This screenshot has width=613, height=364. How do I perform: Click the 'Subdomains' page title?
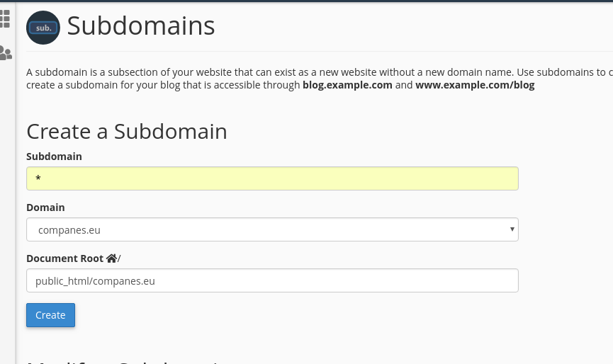tap(141, 26)
